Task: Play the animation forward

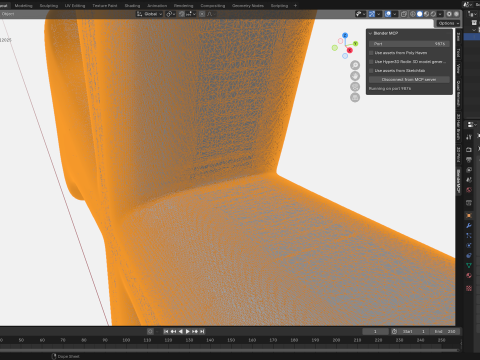Action: [188, 331]
